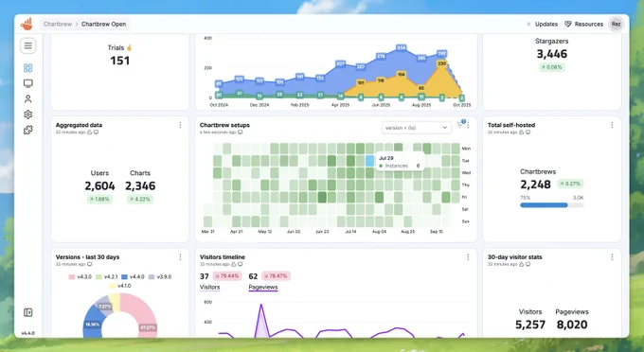Click the 30-day Visitors 5,257 value
The height and width of the screenshot is (352, 644).
tap(530, 325)
